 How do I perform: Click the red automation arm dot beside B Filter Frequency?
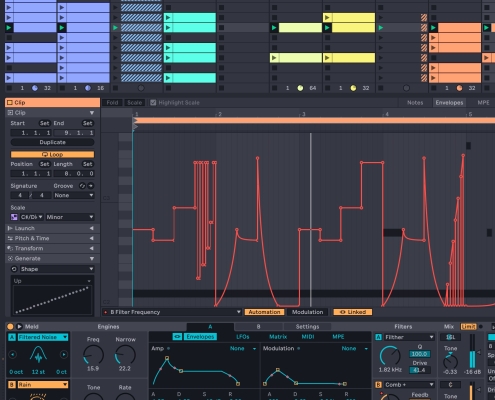[x=106, y=312]
